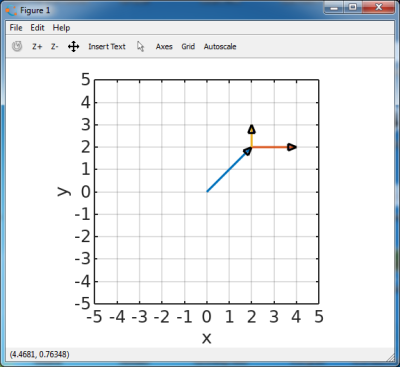
Task: Click the y axis label
Action: pyautogui.click(x=64, y=191)
